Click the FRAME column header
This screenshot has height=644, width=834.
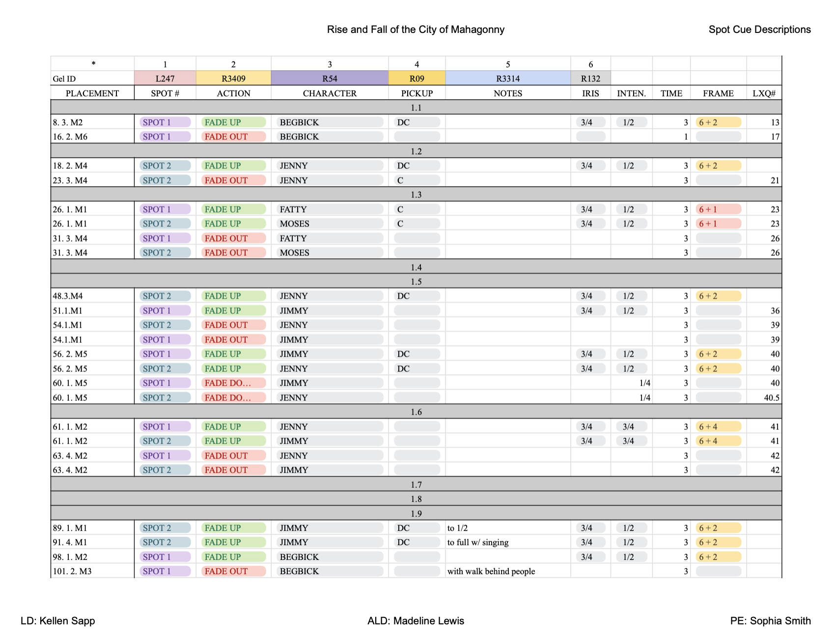pyautogui.click(x=718, y=93)
